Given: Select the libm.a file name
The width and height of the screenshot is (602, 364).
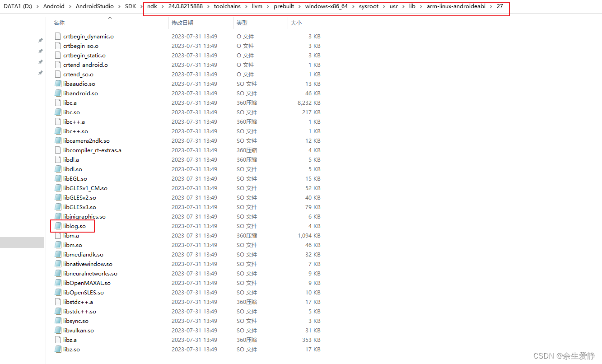Looking at the screenshot, I should (71, 235).
